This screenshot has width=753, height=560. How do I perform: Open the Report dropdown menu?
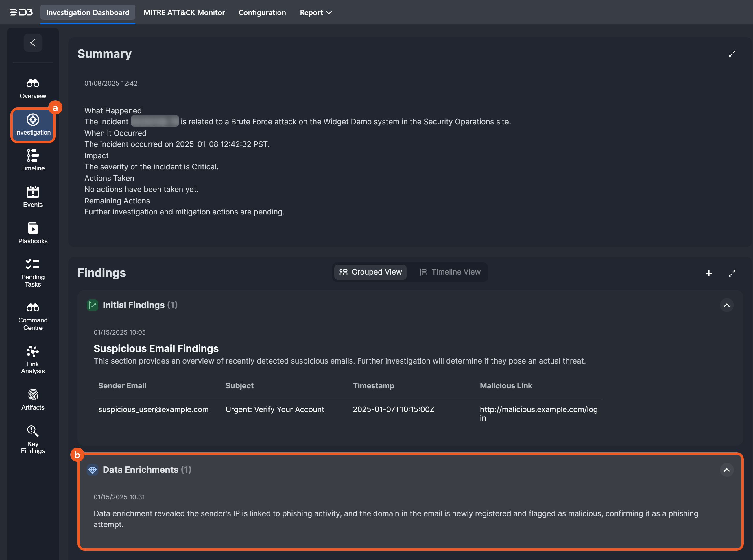coord(315,12)
